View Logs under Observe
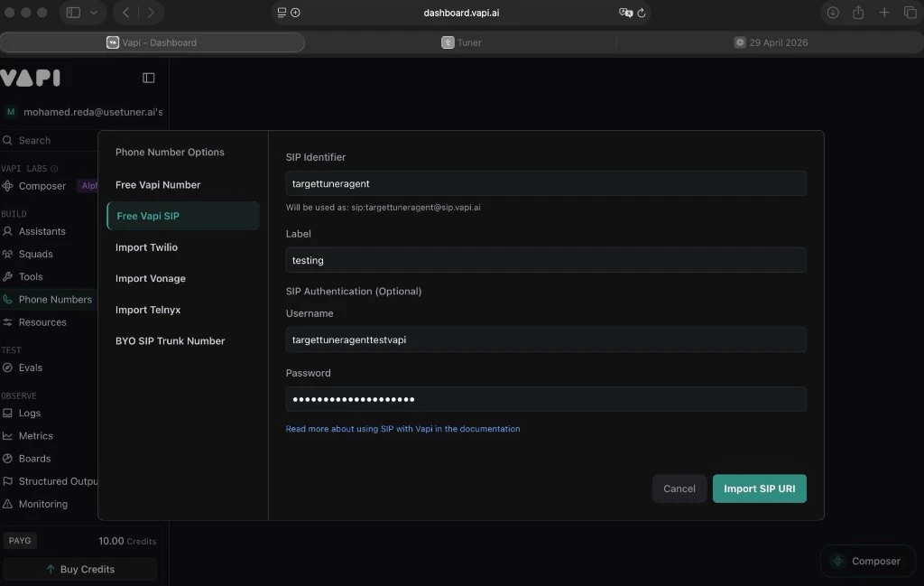924x586 pixels. pyautogui.click(x=30, y=413)
